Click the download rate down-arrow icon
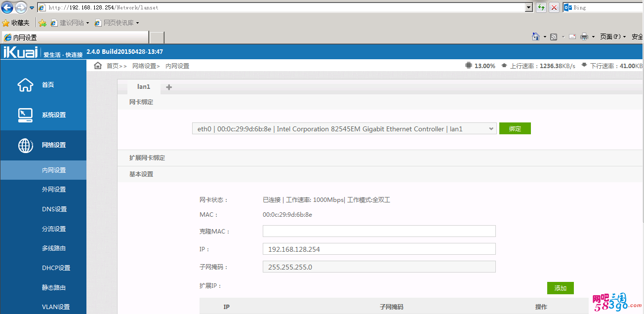Screen dimensions: 644x314 [584, 65]
